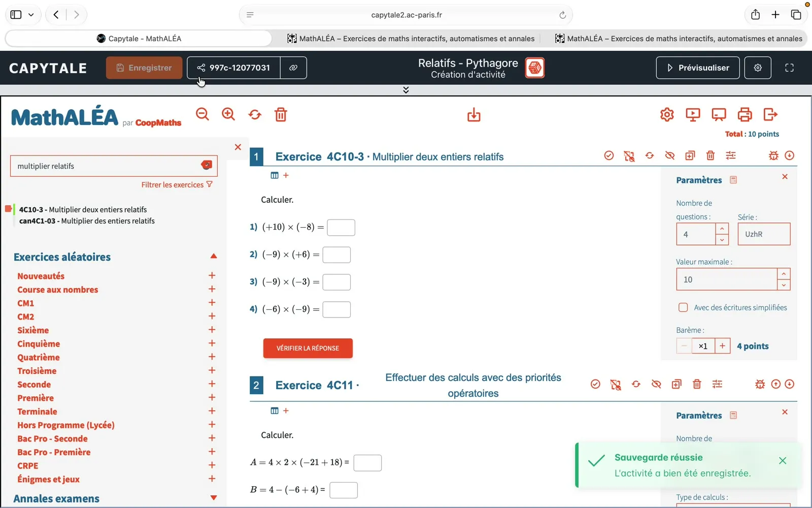
Task: Switch to third MathALÉA browser tab
Action: point(679,38)
